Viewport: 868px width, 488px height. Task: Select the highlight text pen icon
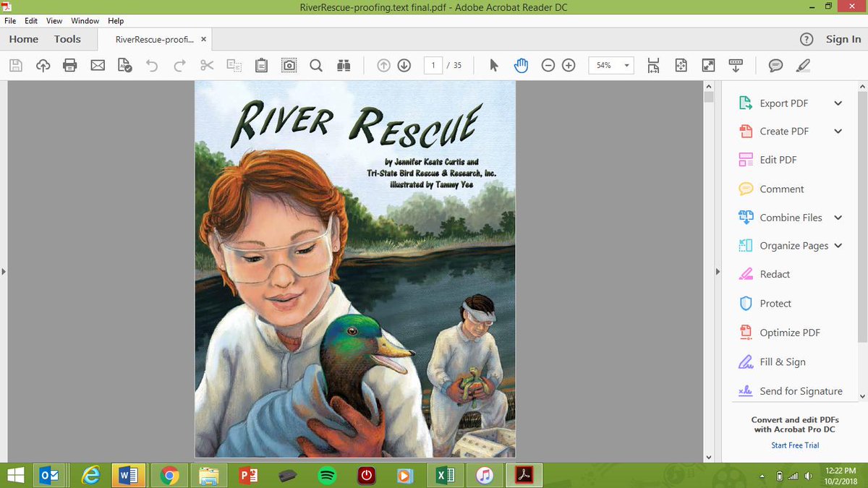tap(803, 66)
